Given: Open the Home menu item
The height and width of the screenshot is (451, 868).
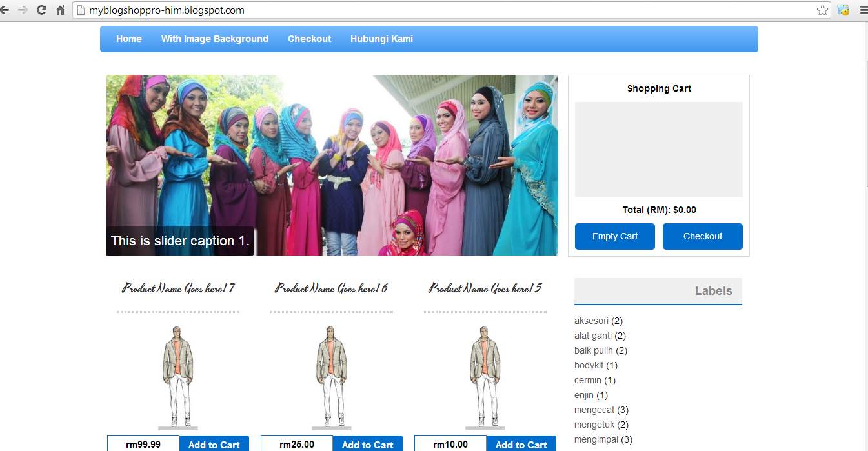Looking at the screenshot, I should 129,39.
